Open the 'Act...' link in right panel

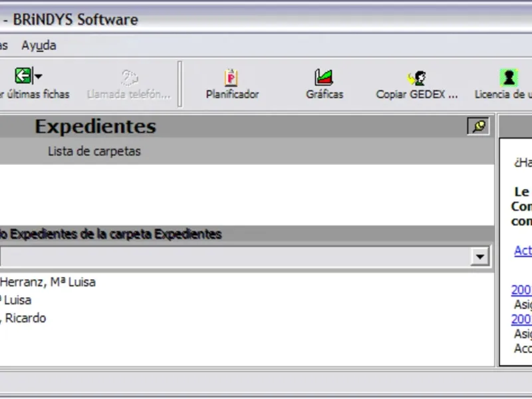[x=523, y=251]
